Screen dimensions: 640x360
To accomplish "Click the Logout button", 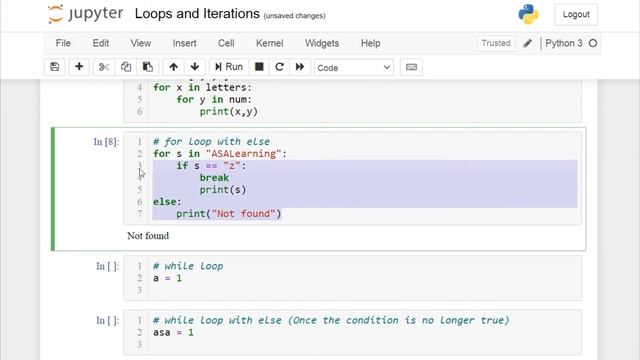I will point(576,14).
